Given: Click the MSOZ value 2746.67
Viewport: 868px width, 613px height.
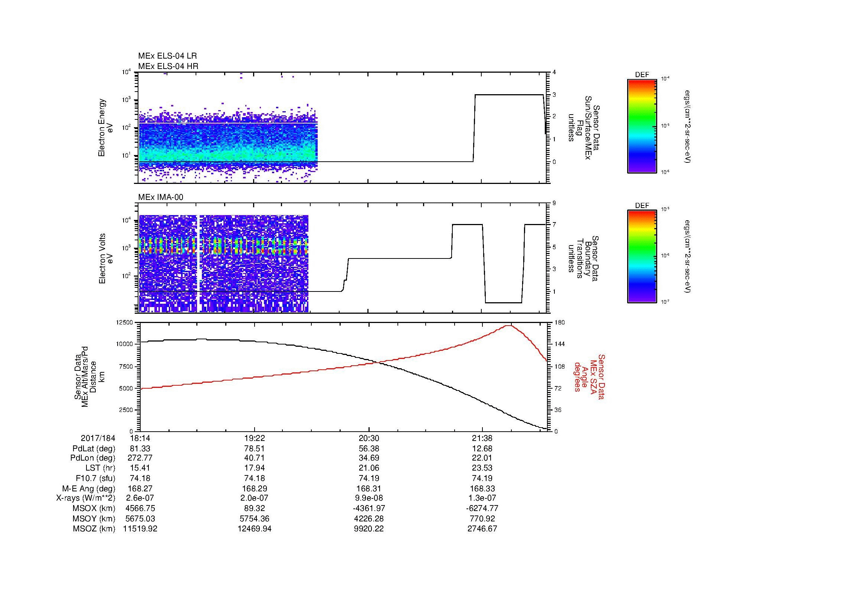Looking at the screenshot, I should pos(482,529).
